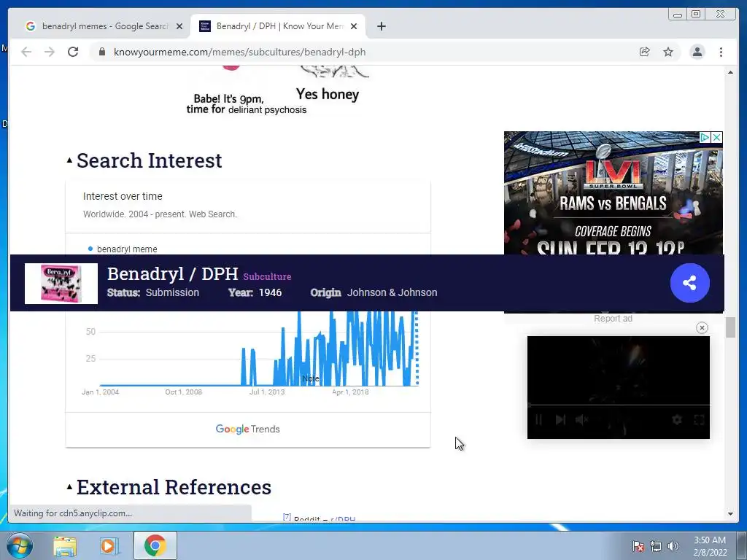This screenshot has height=560, width=747.
Task: Collapse the Search Interest section
Action: click(x=69, y=160)
